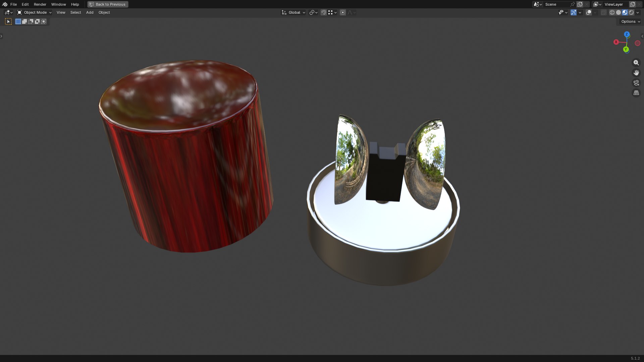Switch to Material Preview shading

click(625, 12)
